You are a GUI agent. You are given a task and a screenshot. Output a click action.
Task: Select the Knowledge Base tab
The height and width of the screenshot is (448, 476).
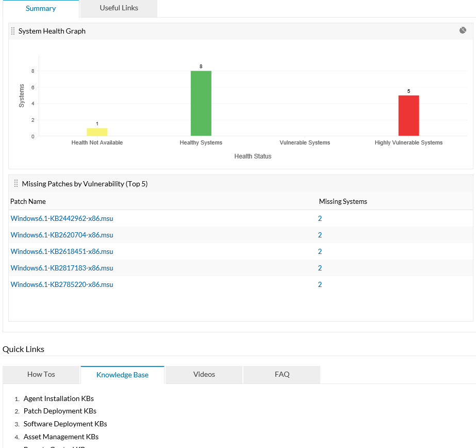pos(122,375)
